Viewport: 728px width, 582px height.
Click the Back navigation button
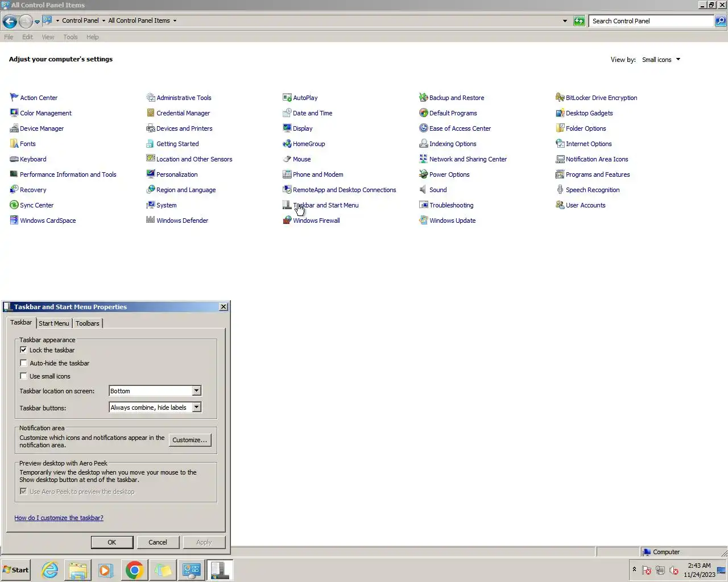click(10, 22)
